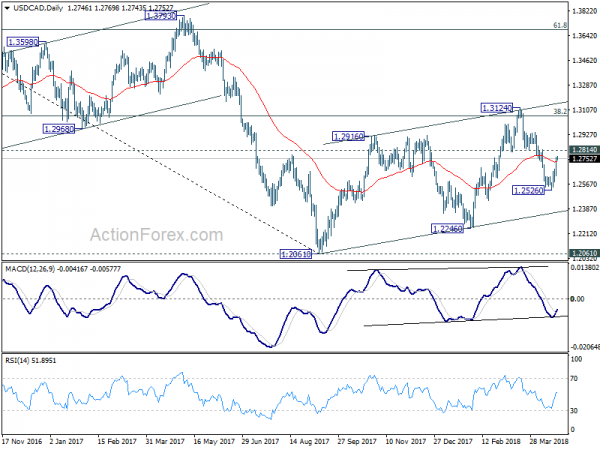Viewport: 600px width, 450px height.
Task: Click the RSI(14) 51.8951 indicator label
Action: coord(31,360)
